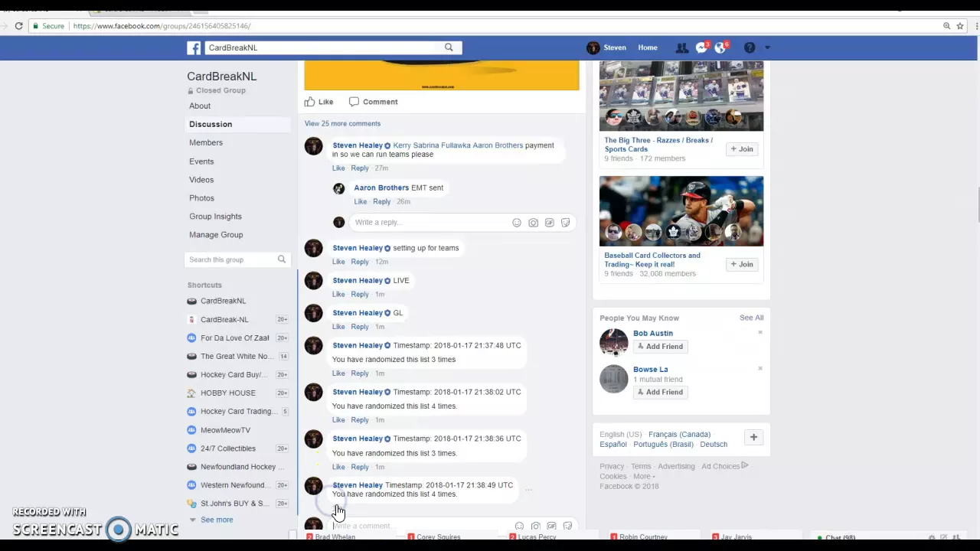Open the Photos section

point(201,198)
